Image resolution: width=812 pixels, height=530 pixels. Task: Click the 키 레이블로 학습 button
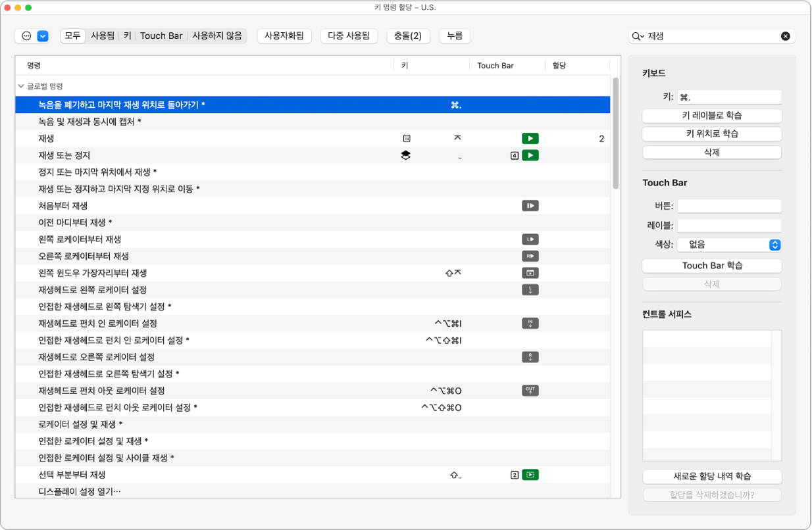712,116
